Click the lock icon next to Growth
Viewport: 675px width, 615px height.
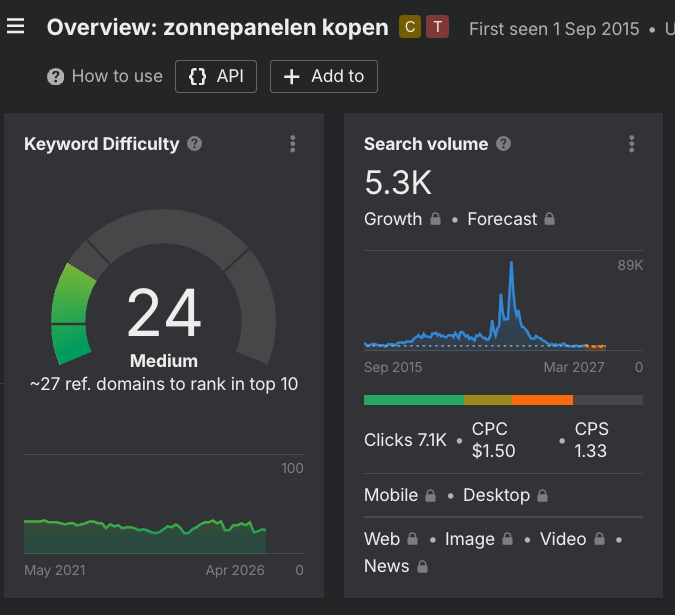coord(436,219)
